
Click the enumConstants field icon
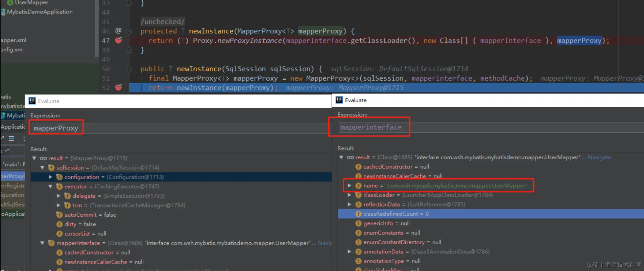pos(358,233)
